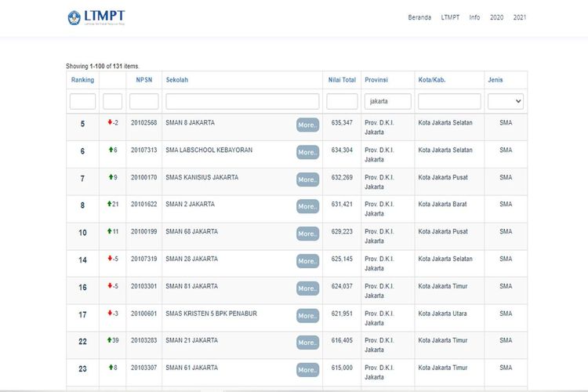Viewport: 588px width, 392px height.
Task: Open the Beranda menu item
Action: 419,17
